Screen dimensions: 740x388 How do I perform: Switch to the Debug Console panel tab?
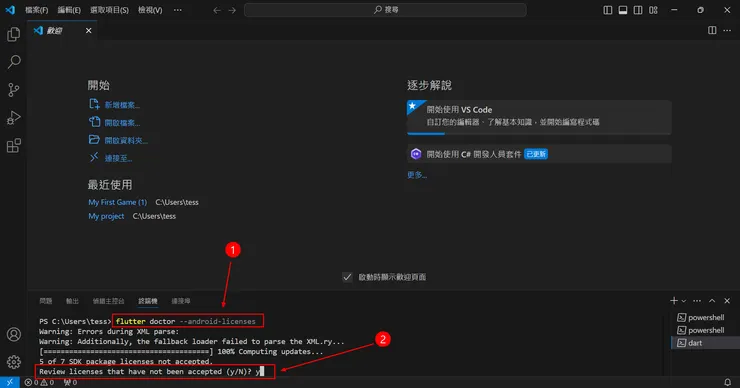(x=108, y=301)
